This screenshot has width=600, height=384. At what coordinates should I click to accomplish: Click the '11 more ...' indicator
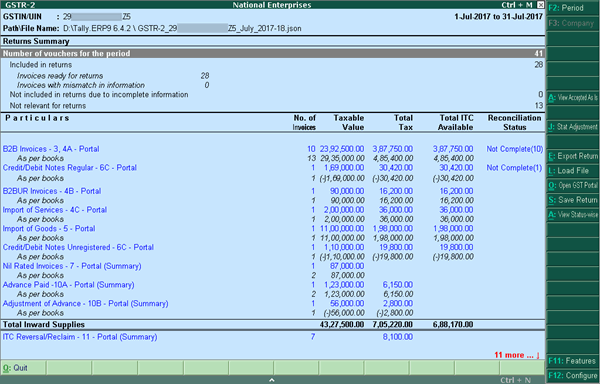coord(517,355)
